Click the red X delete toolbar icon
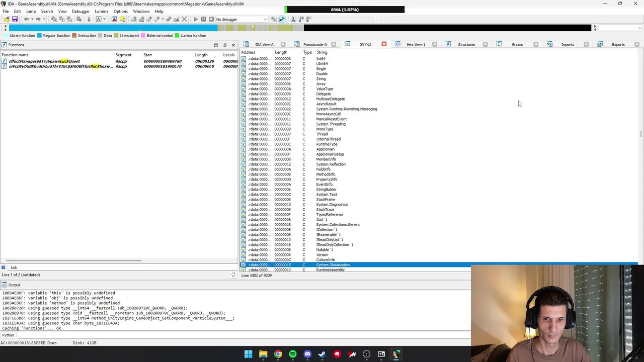The height and width of the screenshot is (362, 644). [x=184, y=19]
